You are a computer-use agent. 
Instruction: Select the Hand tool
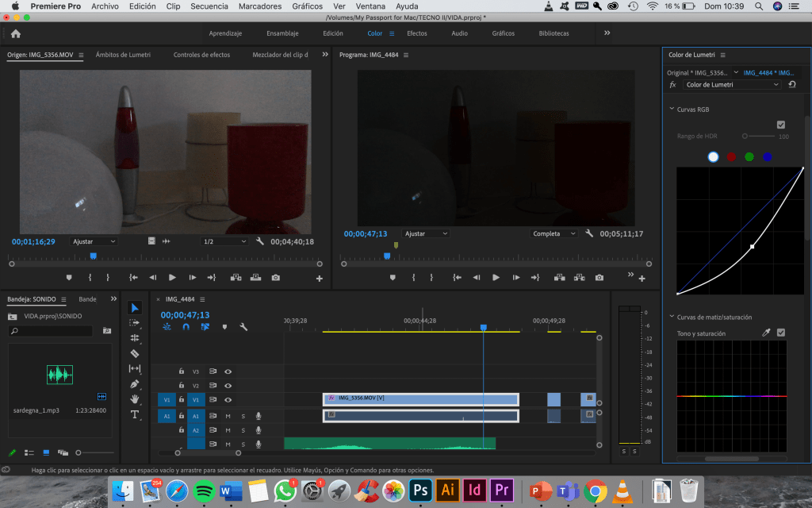click(x=135, y=399)
